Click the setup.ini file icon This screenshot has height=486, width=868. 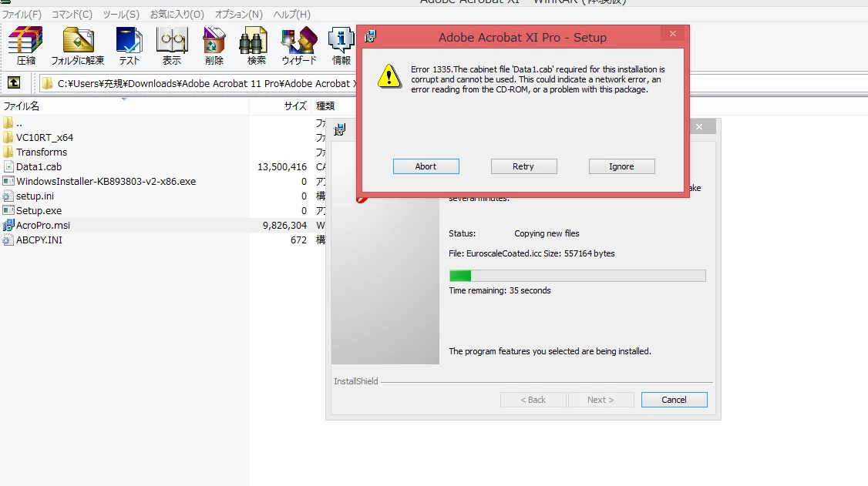click(8, 196)
